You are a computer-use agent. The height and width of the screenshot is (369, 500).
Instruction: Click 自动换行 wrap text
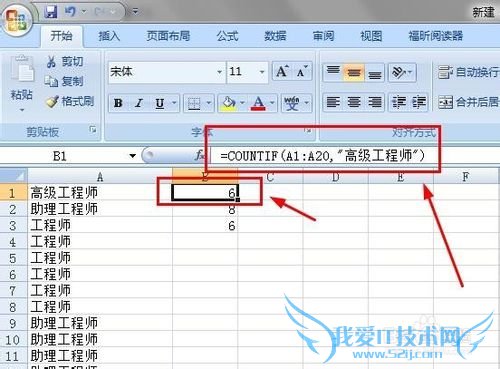(469, 72)
